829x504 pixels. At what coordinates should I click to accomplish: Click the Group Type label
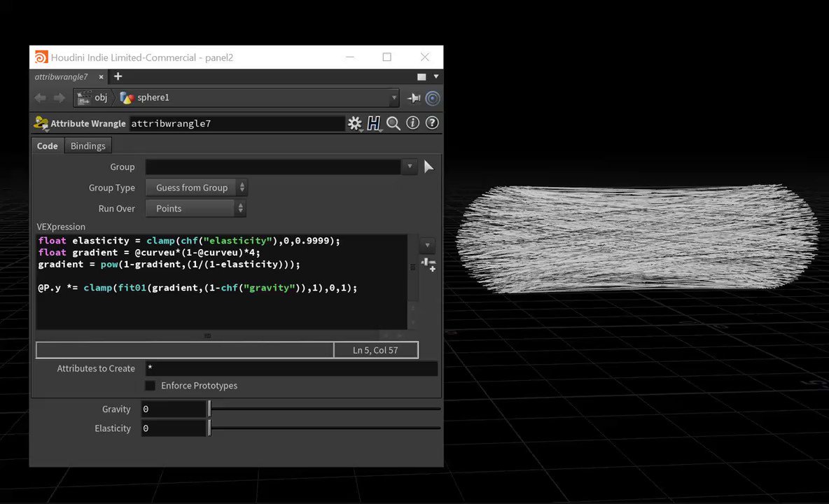[111, 188]
